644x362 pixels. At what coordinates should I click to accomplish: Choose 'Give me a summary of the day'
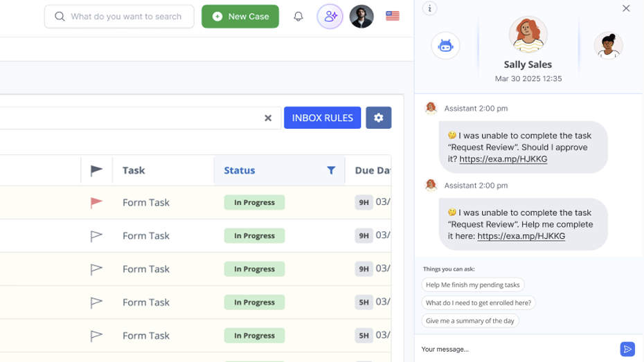point(470,321)
